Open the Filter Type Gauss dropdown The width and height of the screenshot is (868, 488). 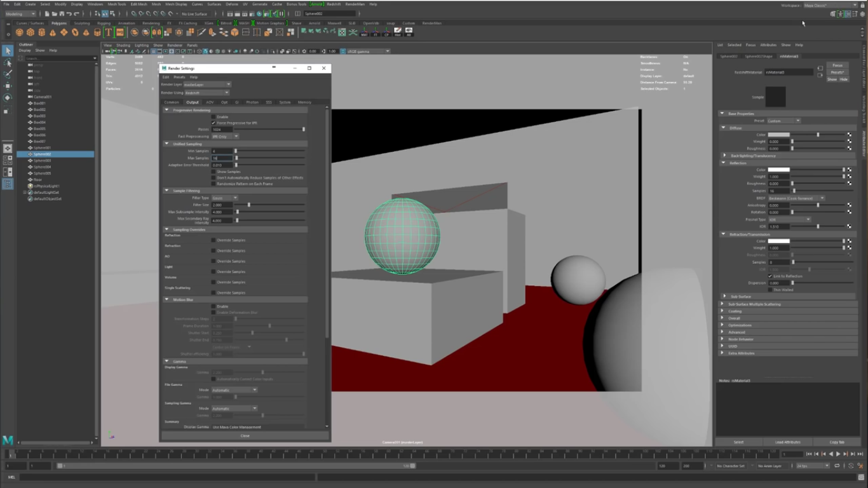click(225, 198)
